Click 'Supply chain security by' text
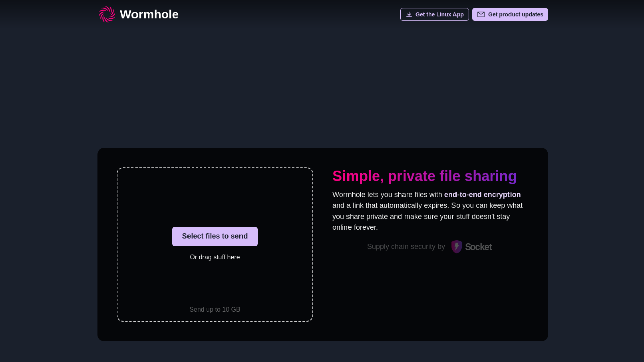Image resolution: width=644 pixels, height=362 pixels. pyautogui.click(x=406, y=247)
